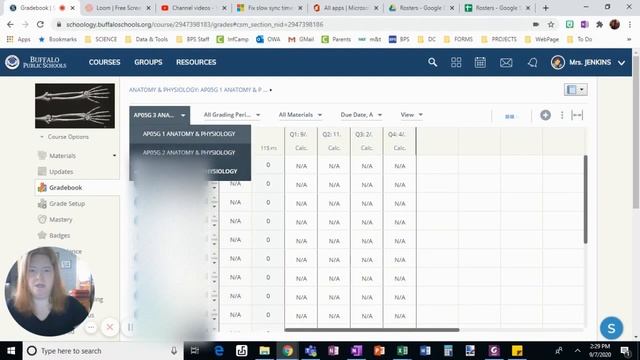Click the skeleton arm course thumbnail
Viewport: 640px width, 360px height.
pyautogui.click(x=75, y=106)
